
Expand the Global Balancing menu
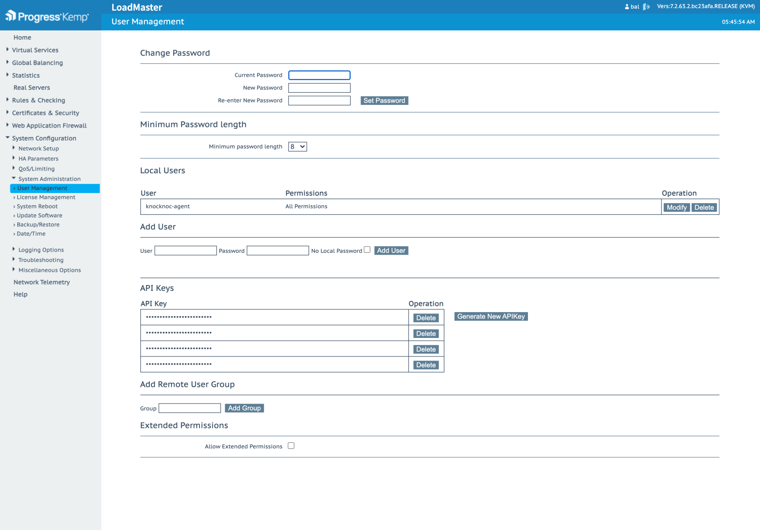point(37,63)
